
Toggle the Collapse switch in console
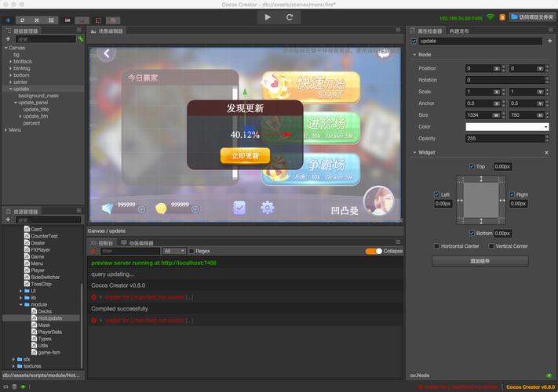[x=373, y=251]
